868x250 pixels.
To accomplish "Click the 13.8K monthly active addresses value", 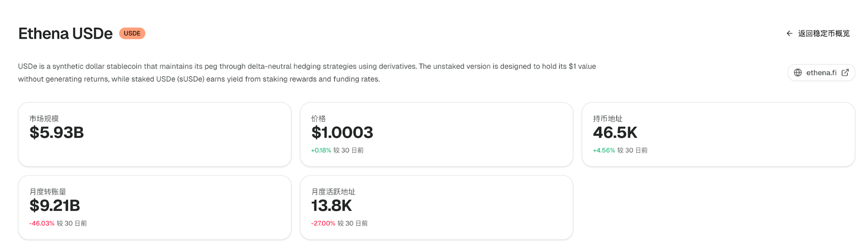I will pos(331,205).
